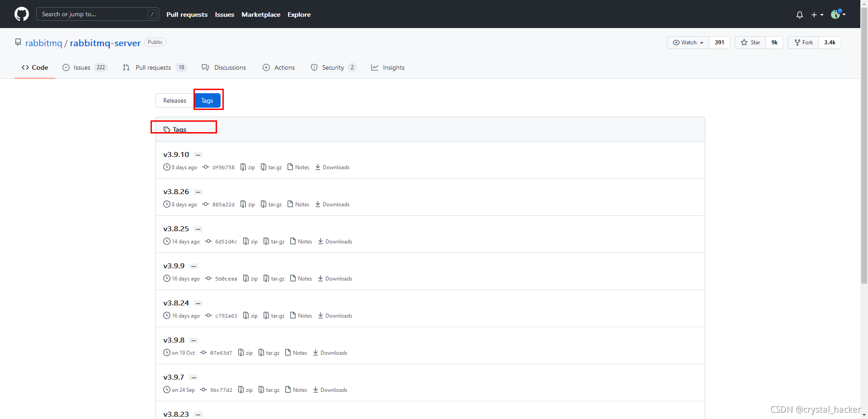The height and width of the screenshot is (419, 868).
Task: Download v3.9.9 zip archive
Action: click(x=250, y=279)
